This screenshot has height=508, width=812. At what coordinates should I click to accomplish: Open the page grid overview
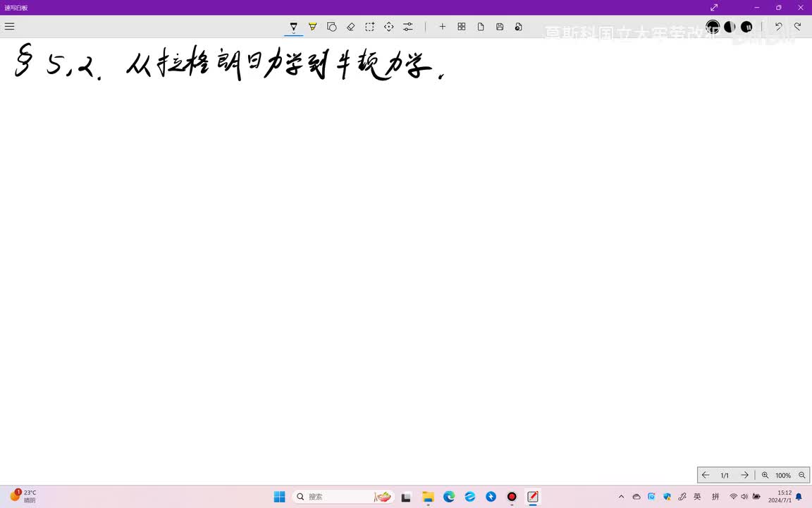[x=462, y=26]
